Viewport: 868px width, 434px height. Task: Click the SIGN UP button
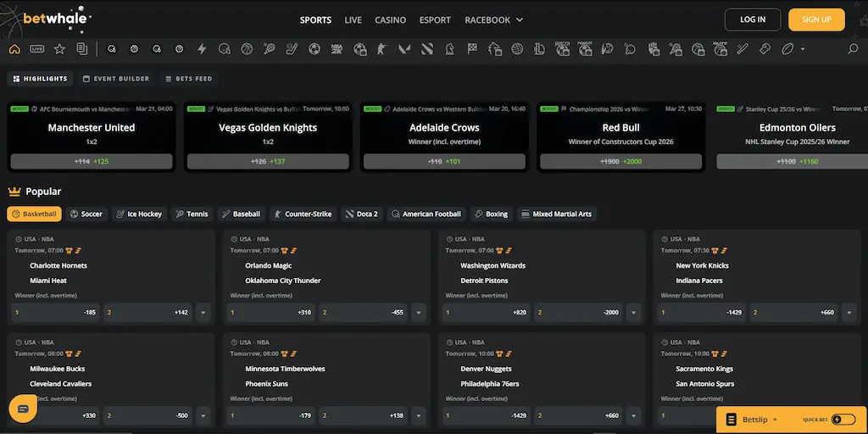[x=816, y=19]
